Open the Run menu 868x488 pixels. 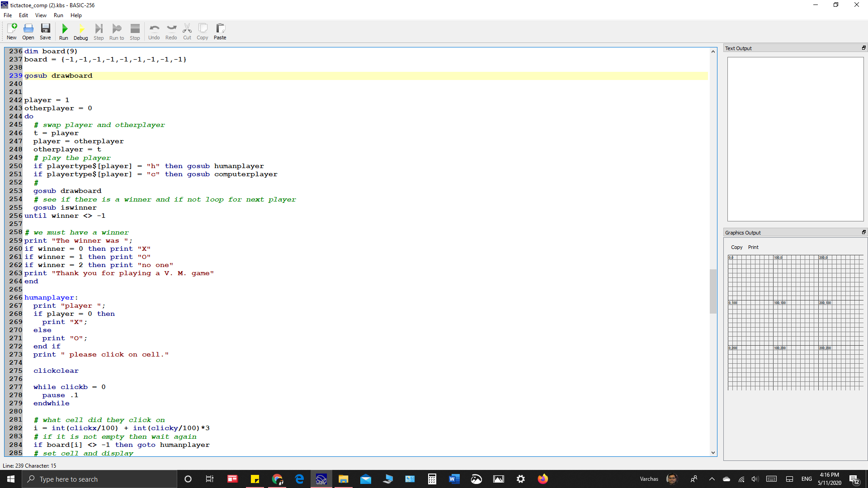pyautogui.click(x=58, y=15)
